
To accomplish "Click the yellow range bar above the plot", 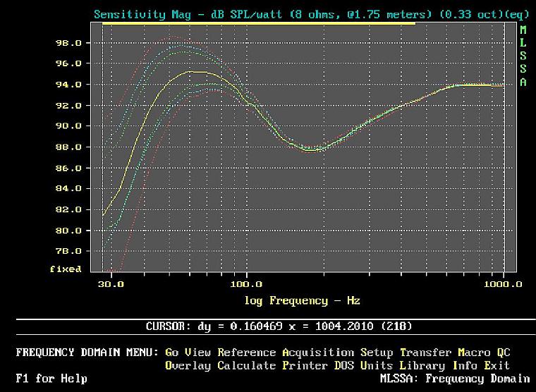I will (x=259, y=23).
